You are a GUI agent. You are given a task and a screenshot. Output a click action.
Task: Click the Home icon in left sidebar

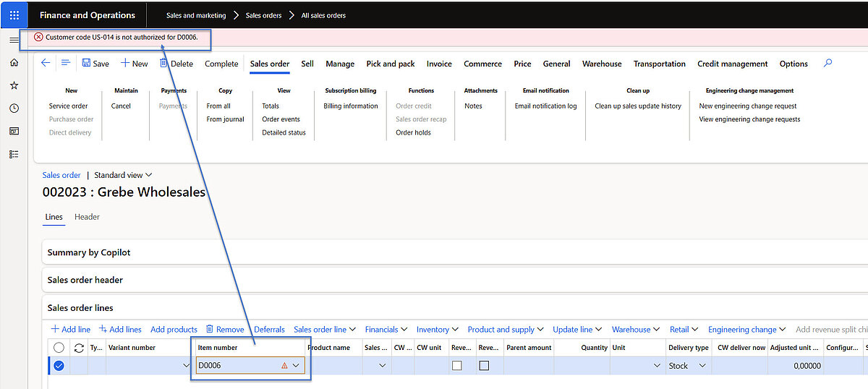14,63
